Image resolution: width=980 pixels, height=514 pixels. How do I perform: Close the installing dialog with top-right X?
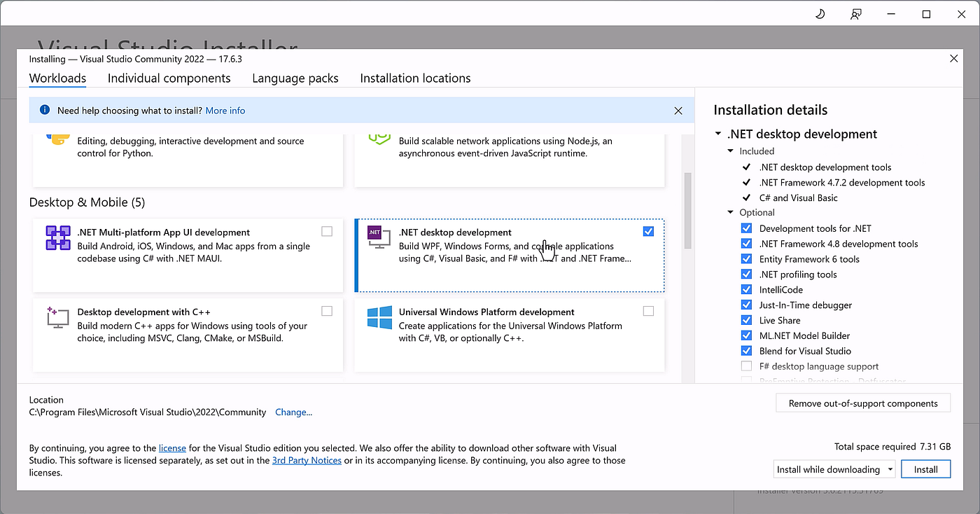coord(953,59)
